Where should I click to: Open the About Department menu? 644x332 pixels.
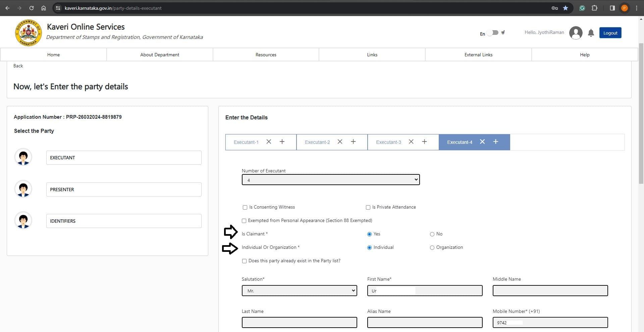coord(160,55)
